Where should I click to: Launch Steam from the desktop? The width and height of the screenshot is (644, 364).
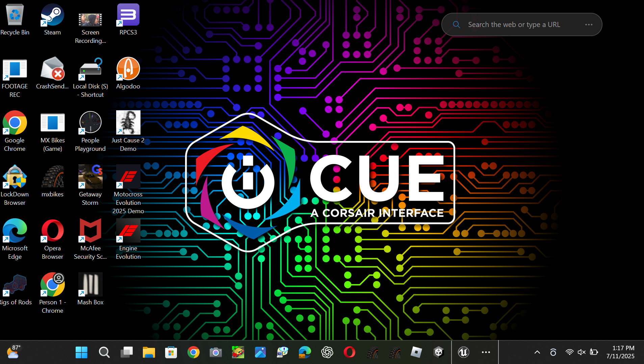click(52, 20)
